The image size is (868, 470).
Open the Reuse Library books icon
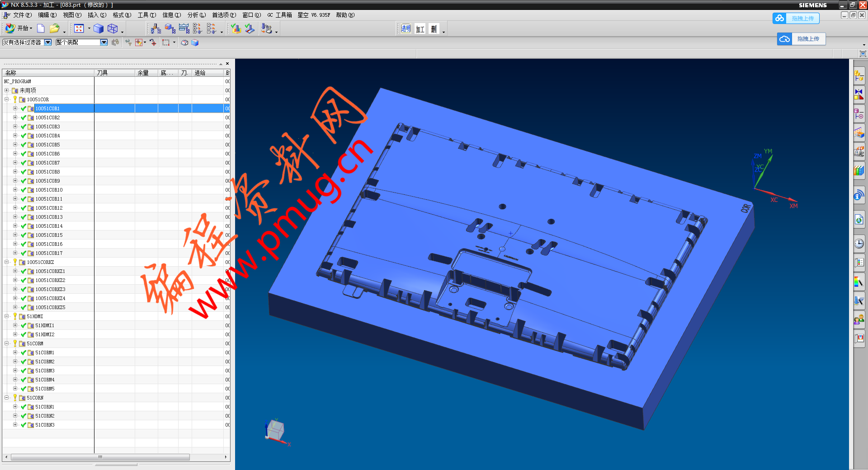pos(859,170)
